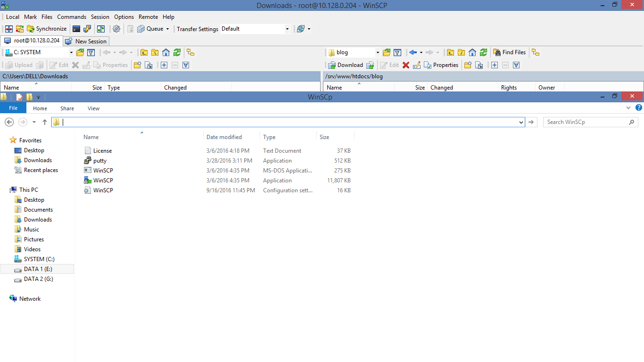Click open directory icon beside blog dropdown
The width and height of the screenshot is (644, 362).
pyautogui.click(x=387, y=52)
